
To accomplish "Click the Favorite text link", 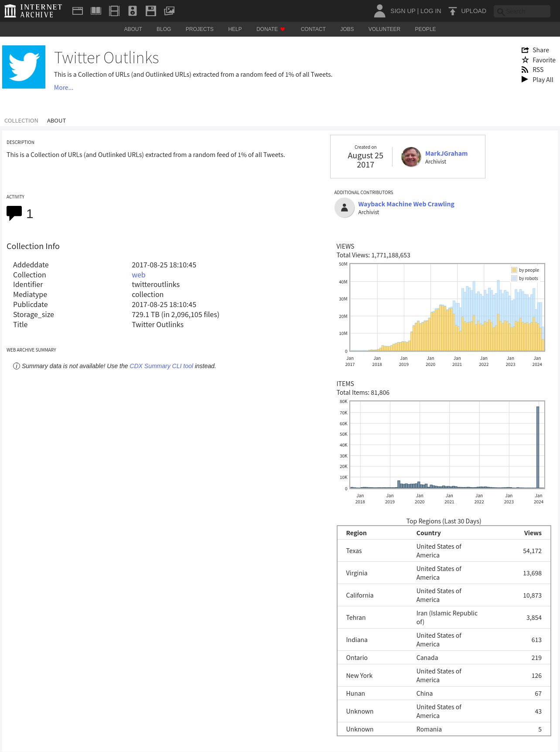I will [x=544, y=60].
